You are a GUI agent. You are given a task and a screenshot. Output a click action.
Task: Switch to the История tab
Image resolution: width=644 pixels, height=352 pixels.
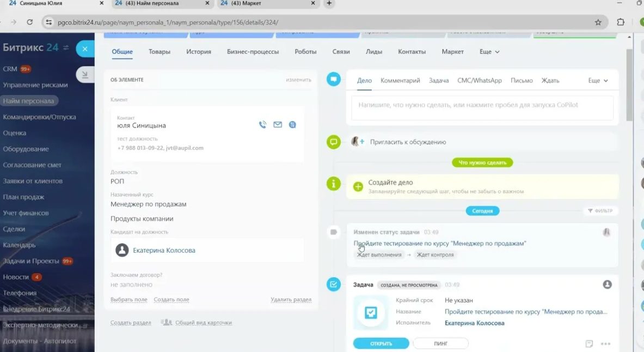(x=198, y=52)
